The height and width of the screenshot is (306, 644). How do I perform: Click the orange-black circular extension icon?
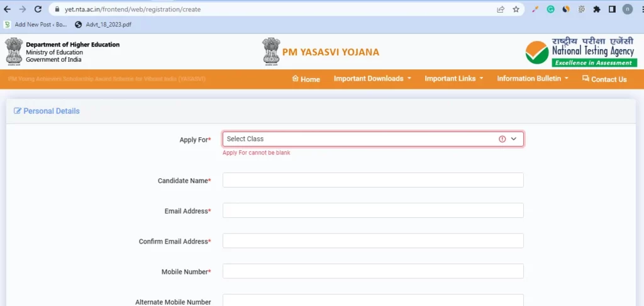[x=566, y=9]
